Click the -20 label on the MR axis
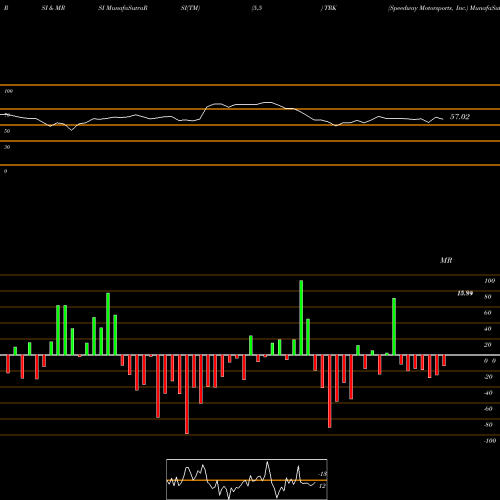The height and width of the screenshot is (500, 500). pos(488,377)
